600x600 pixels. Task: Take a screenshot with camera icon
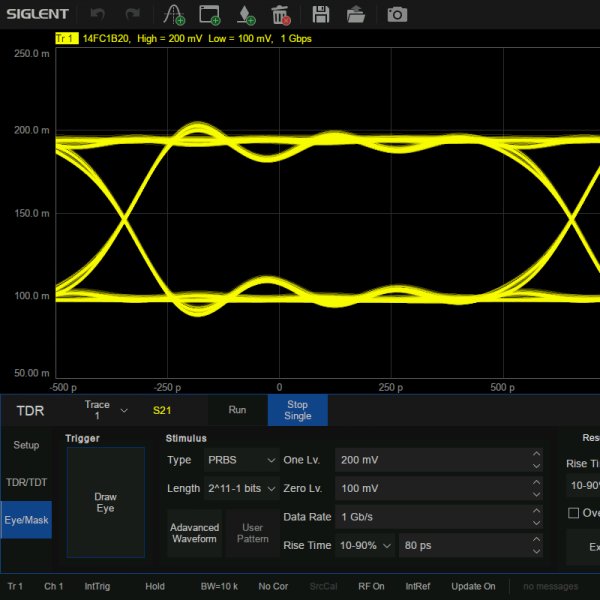pyautogui.click(x=397, y=14)
